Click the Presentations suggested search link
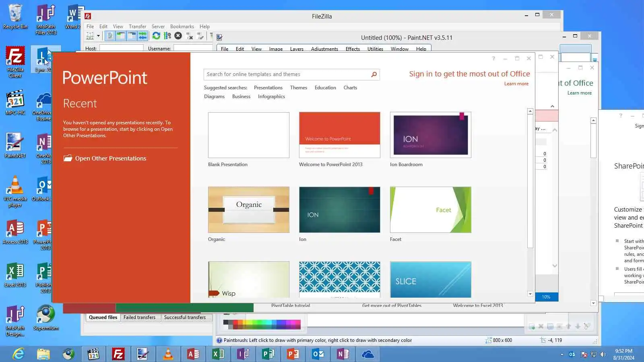Viewport: 644px width, 362px height. [x=268, y=88]
